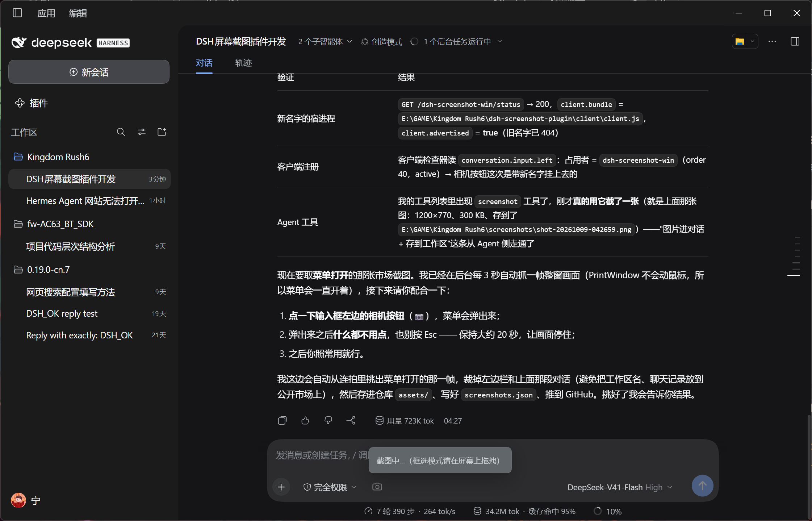The height and width of the screenshot is (521, 812).
Task: Search the 工作区 workspace list
Action: click(x=121, y=132)
